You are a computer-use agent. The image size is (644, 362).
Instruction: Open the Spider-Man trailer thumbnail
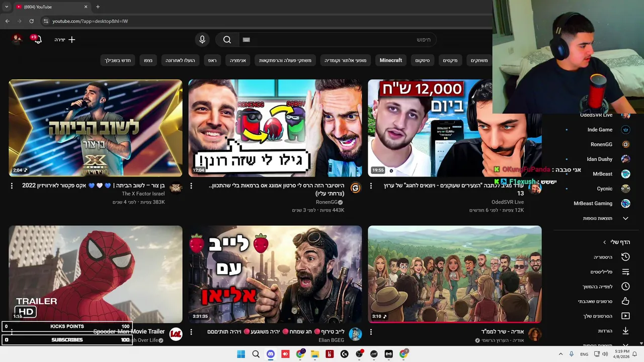point(96,274)
